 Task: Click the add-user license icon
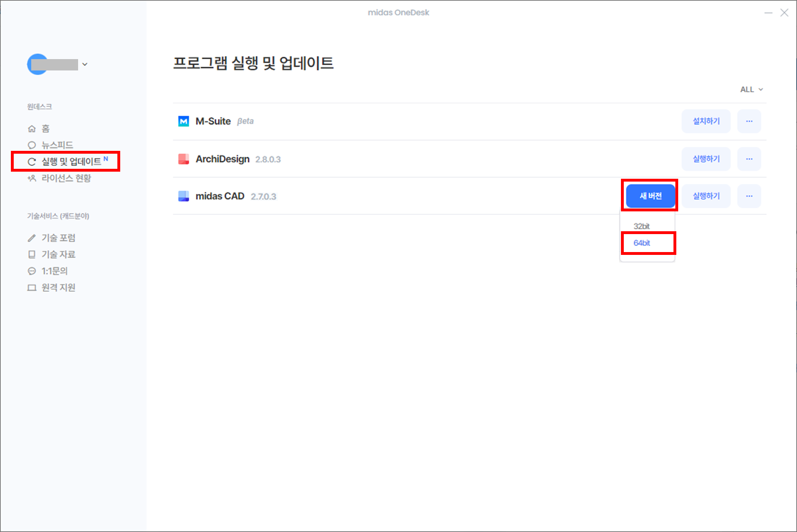[x=32, y=178]
